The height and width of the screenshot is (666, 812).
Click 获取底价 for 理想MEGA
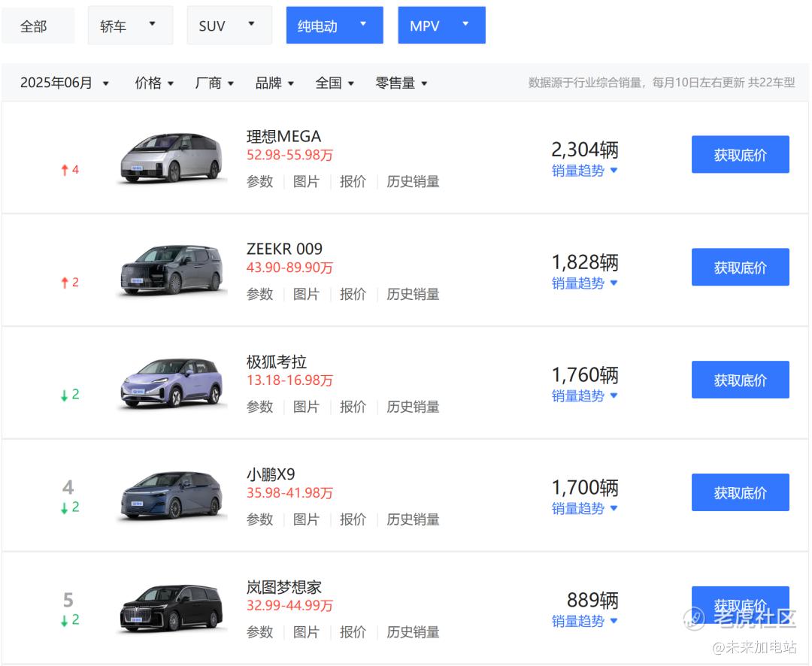[740, 154]
